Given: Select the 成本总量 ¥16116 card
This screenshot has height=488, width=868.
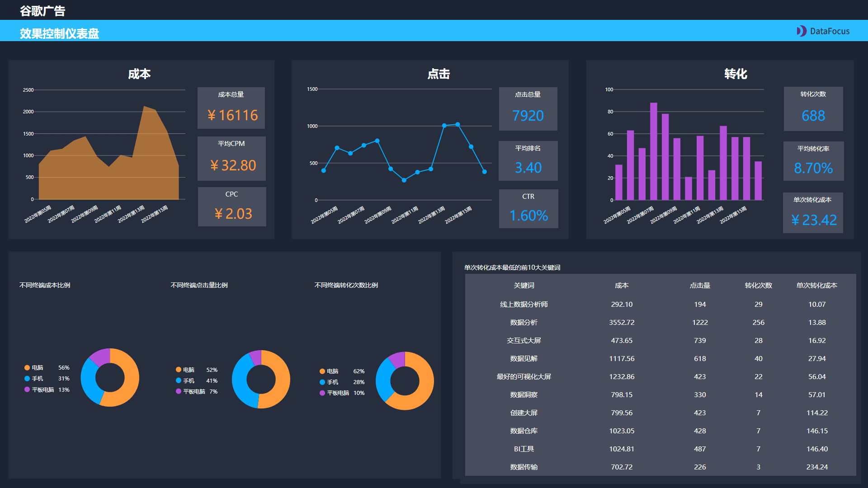Looking at the screenshot, I should tap(231, 108).
